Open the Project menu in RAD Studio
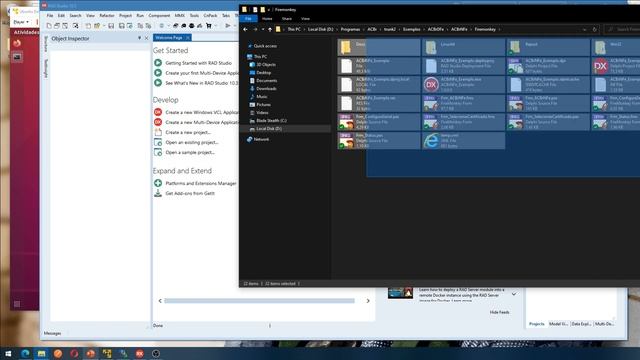 125,16
